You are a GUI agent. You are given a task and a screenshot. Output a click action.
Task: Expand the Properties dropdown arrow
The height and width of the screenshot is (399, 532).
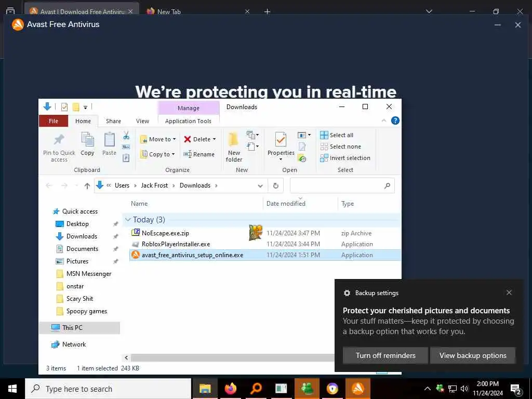281,159
